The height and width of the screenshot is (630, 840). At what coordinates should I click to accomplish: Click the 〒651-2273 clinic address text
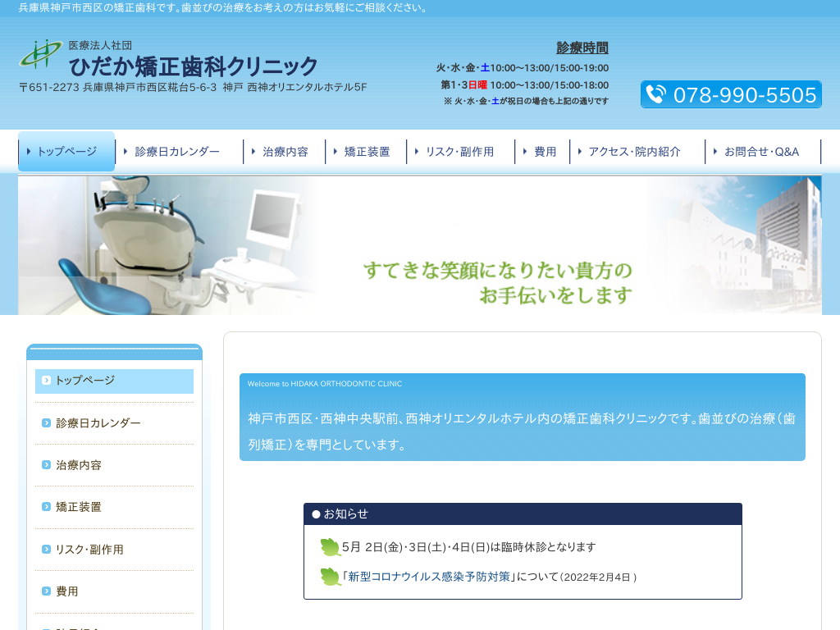193,87
